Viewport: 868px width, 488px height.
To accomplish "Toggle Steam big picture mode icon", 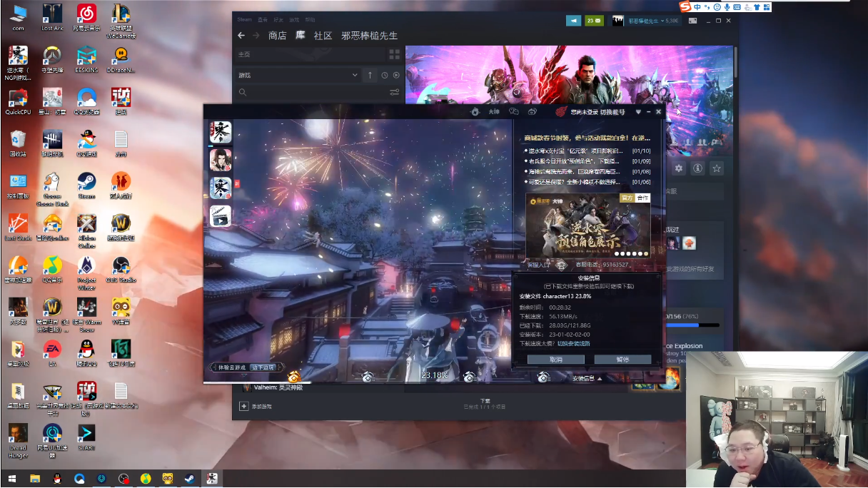I will [692, 21].
